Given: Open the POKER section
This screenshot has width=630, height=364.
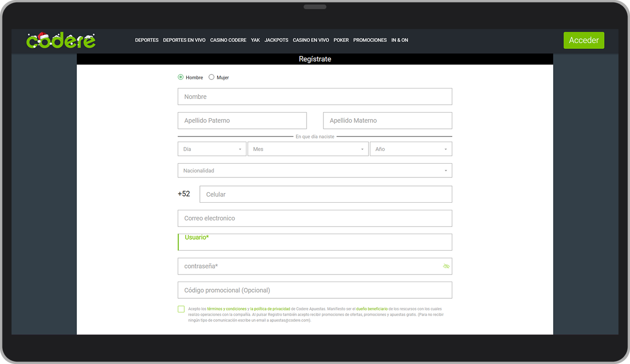Looking at the screenshot, I should coord(341,40).
